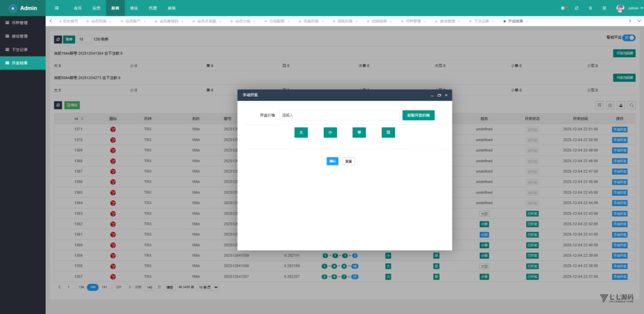Image resolution: width=644 pixels, height=314 pixels.
Task: Click the print icon above the table
Action: (x=610, y=106)
